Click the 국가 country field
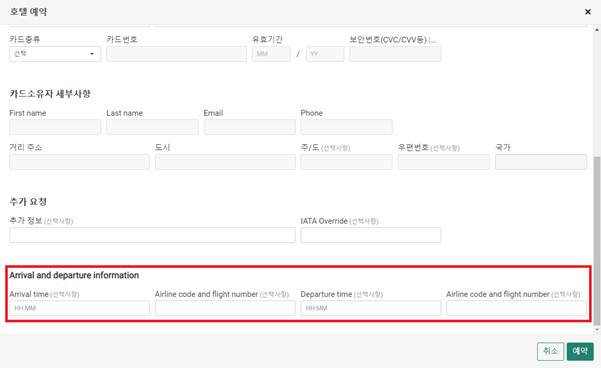 point(541,162)
